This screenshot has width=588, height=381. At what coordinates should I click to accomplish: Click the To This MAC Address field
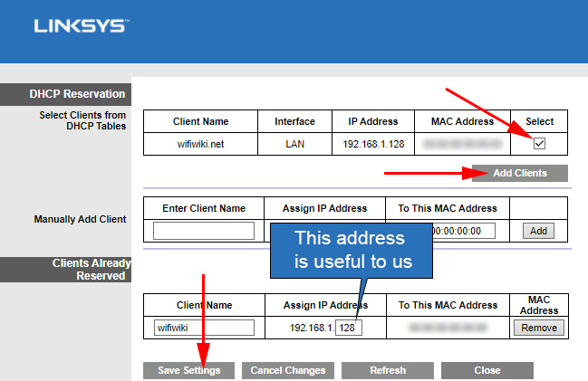coord(463,231)
